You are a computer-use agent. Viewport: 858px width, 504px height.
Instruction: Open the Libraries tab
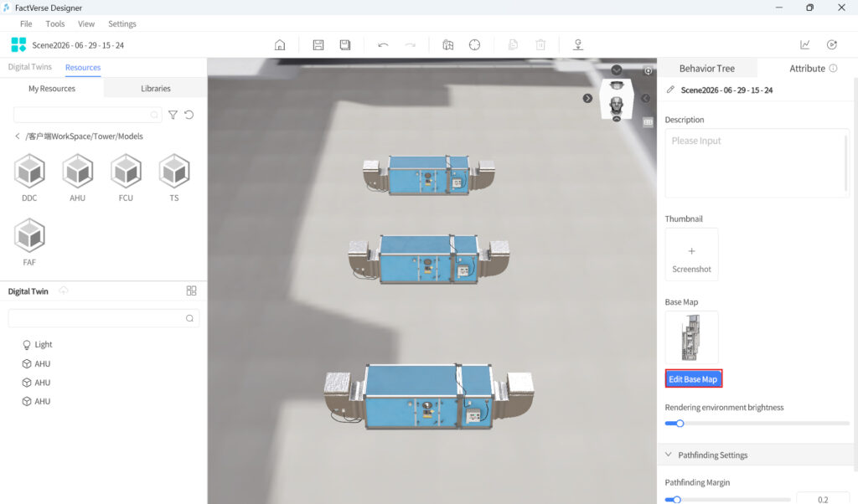tap(155, 88)
